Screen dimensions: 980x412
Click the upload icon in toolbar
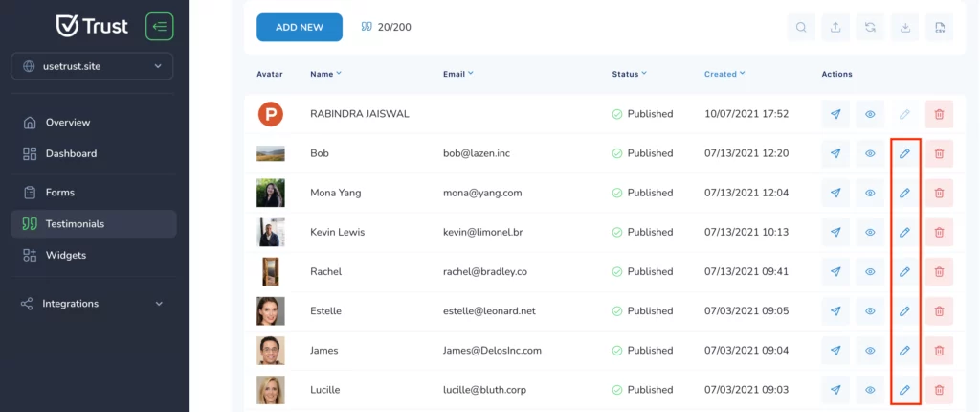[835, 27]
